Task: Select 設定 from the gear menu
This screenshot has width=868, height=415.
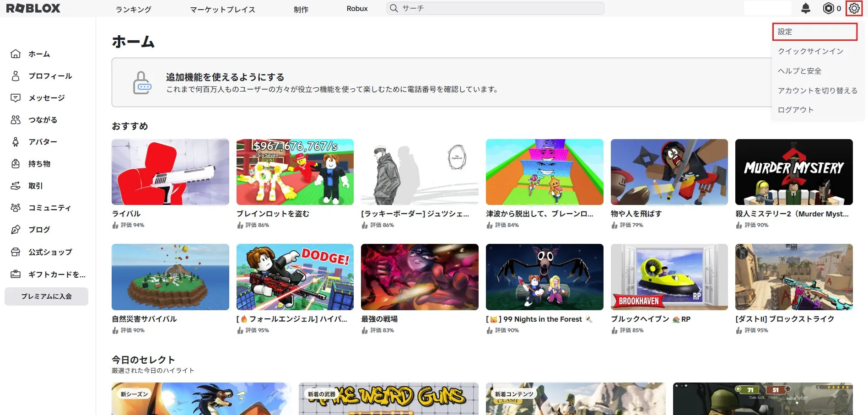Action: tap(814, 32)
